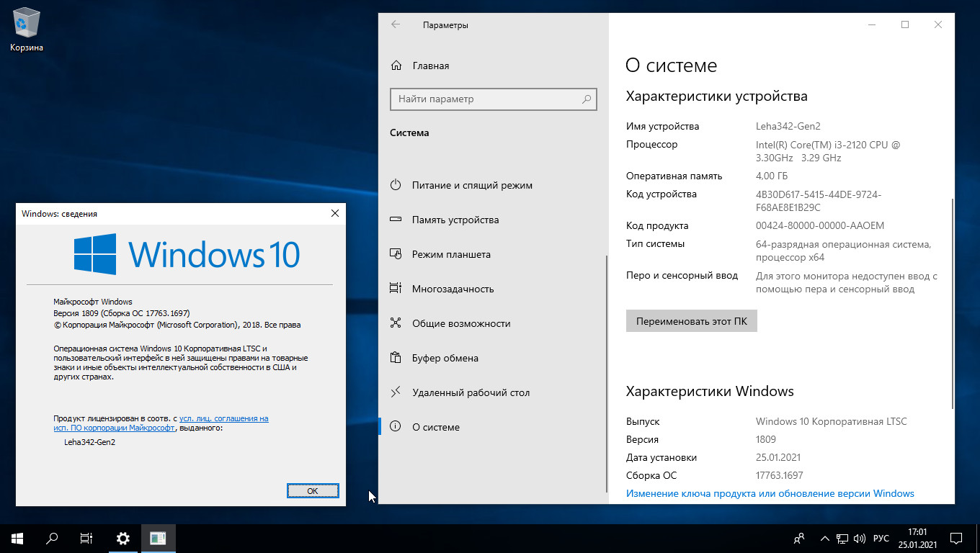Screen dimensions: 980x553
Task: Click the licensee name Leha342-Gen2 in winver
Action: [90, 442]
